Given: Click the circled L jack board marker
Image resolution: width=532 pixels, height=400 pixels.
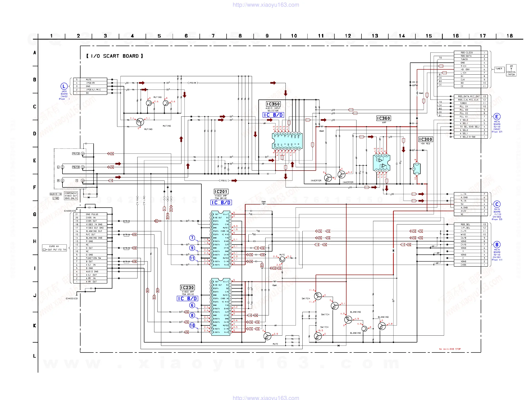Looking at the screenshot, I should (64, 86).
